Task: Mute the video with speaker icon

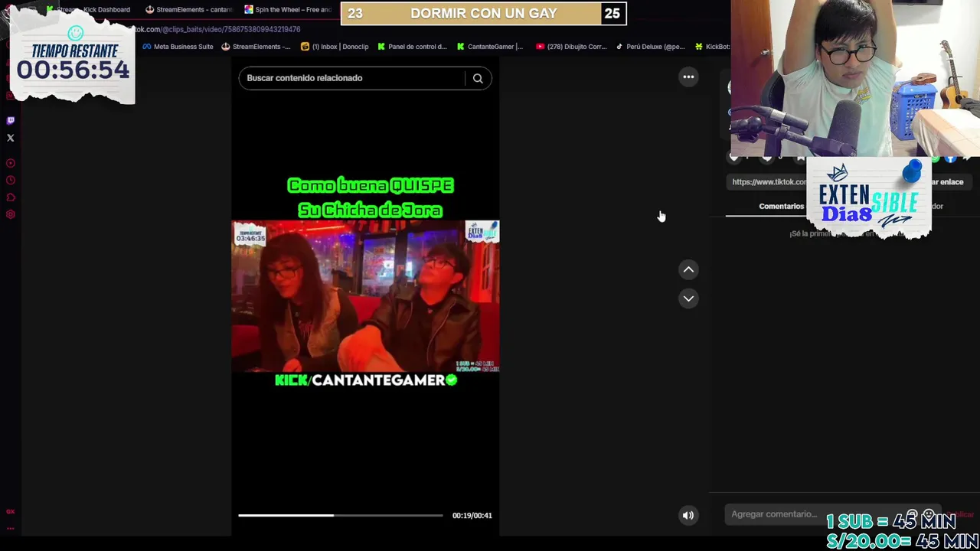Action: [x=688, y=515]
